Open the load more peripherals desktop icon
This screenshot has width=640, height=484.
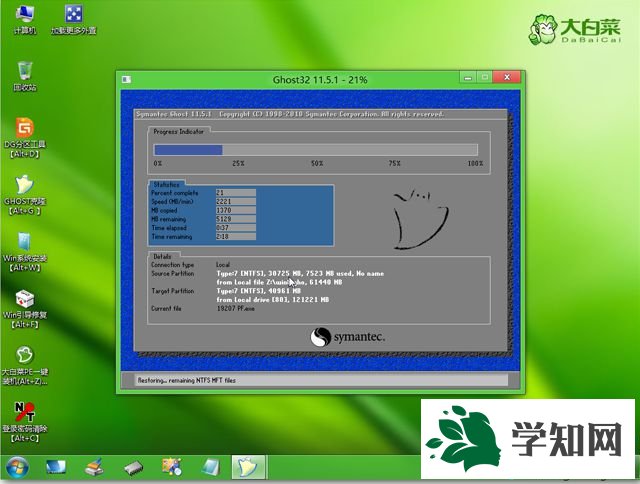pos(74,18)
